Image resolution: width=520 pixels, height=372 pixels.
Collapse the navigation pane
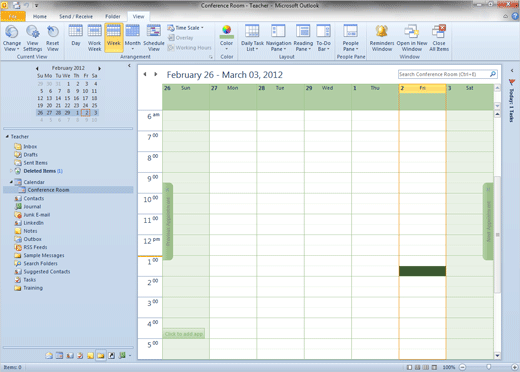point(129,66)
